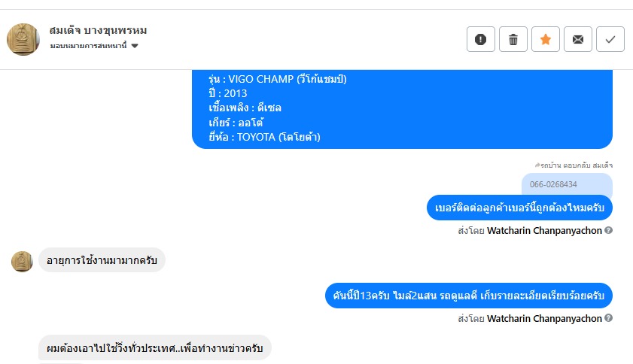Select the message ผมต้องเอาไปใช้วิ่งทั่วประเทศ

tap(154, 348)
